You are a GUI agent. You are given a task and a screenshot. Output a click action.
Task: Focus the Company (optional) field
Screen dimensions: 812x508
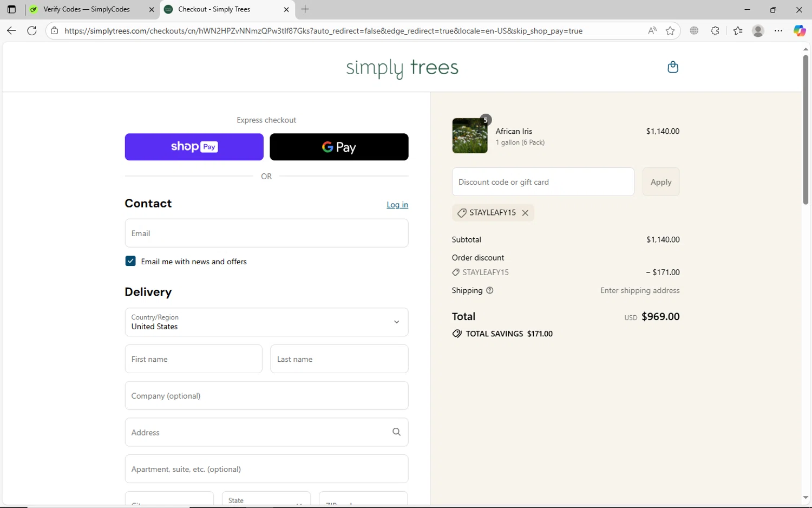click(x=266, y=396)
